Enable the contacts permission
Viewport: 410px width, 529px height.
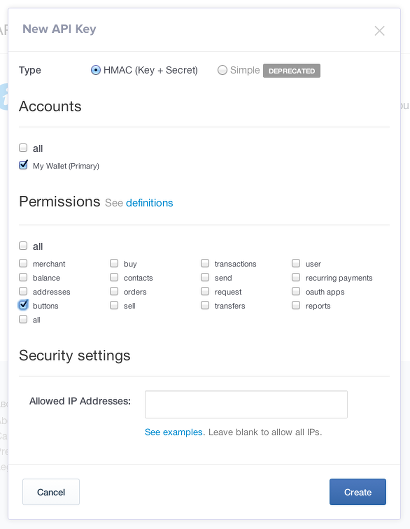tap(114, 277)
